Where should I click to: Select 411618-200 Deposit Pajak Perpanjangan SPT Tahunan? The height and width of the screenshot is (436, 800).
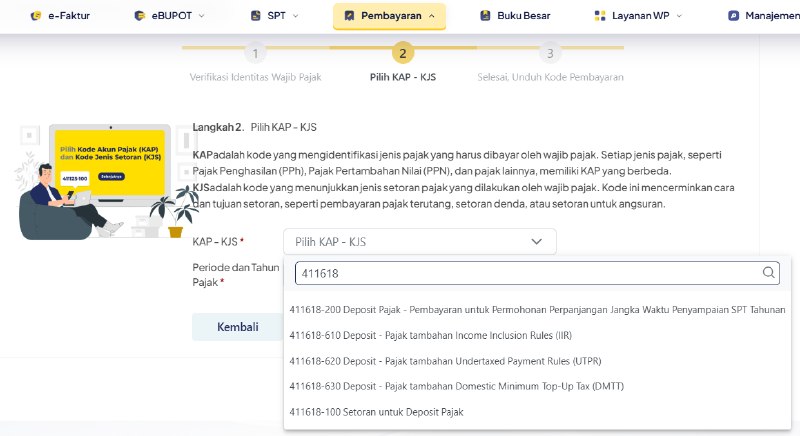[537, 310]
